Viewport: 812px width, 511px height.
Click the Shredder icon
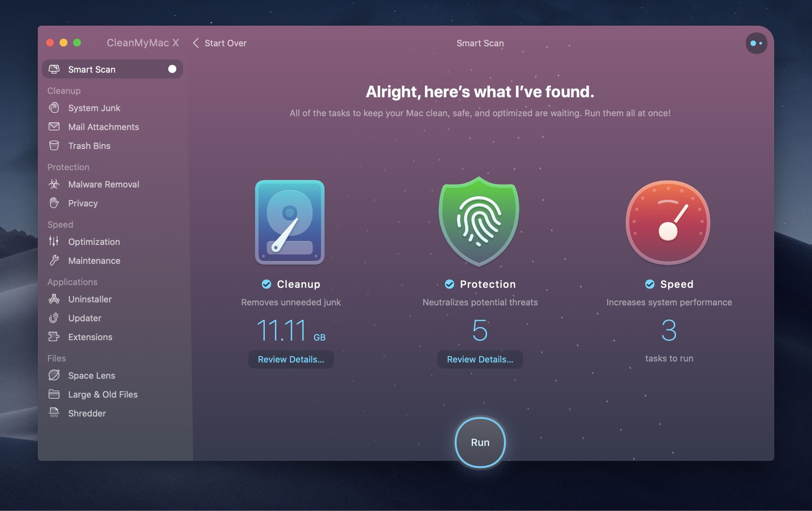pos(54,413)
